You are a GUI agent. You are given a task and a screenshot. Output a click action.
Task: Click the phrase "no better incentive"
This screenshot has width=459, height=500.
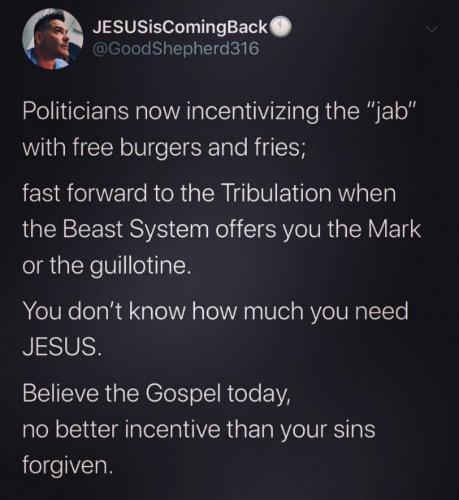click(121, 429)
